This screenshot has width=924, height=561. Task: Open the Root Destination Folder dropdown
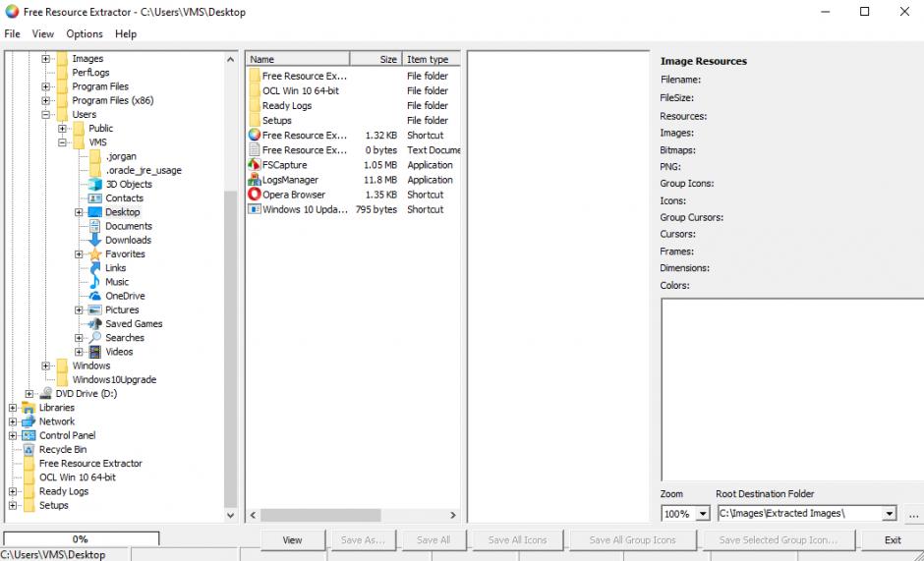pyautogui.click(x=889, y=514)
